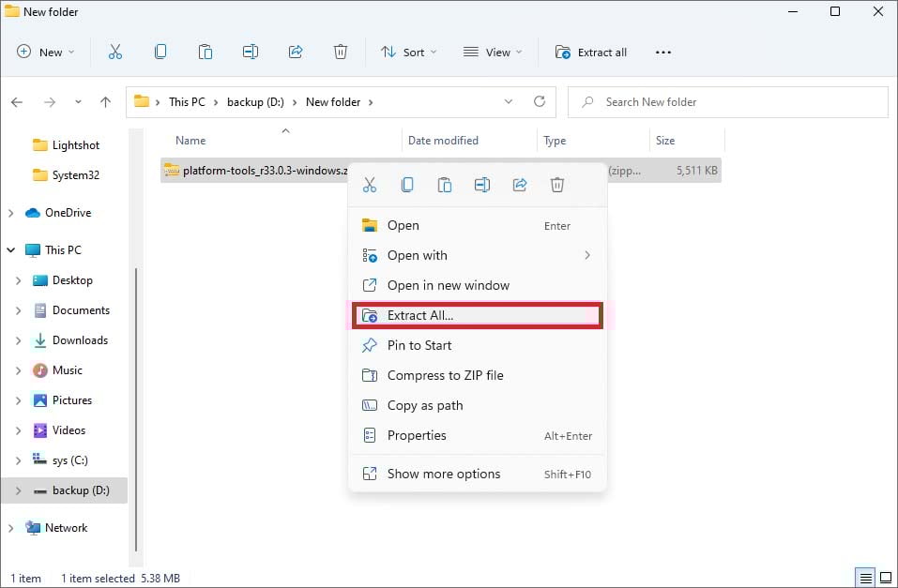
Task: Choose Compress to ZIP file
Action: [x=477, y=375]
